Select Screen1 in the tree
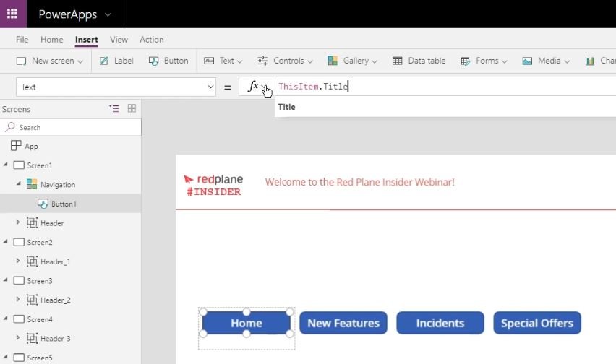Viewport: 616px width, 364px height. (x=39, y=165)
